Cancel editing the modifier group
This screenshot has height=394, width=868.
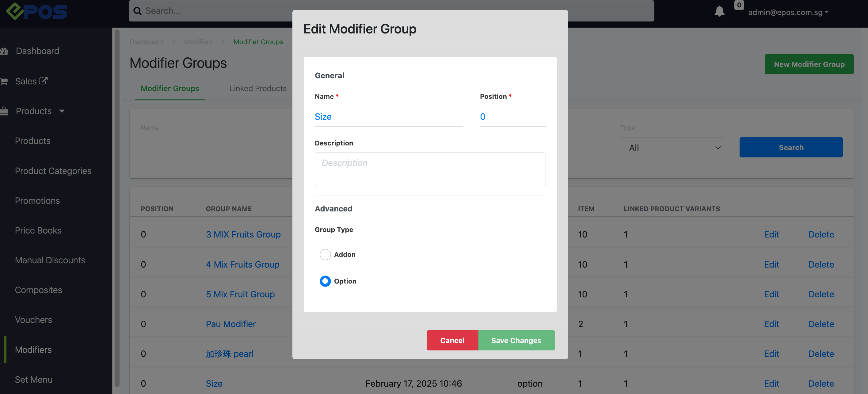tap(452, 340)
